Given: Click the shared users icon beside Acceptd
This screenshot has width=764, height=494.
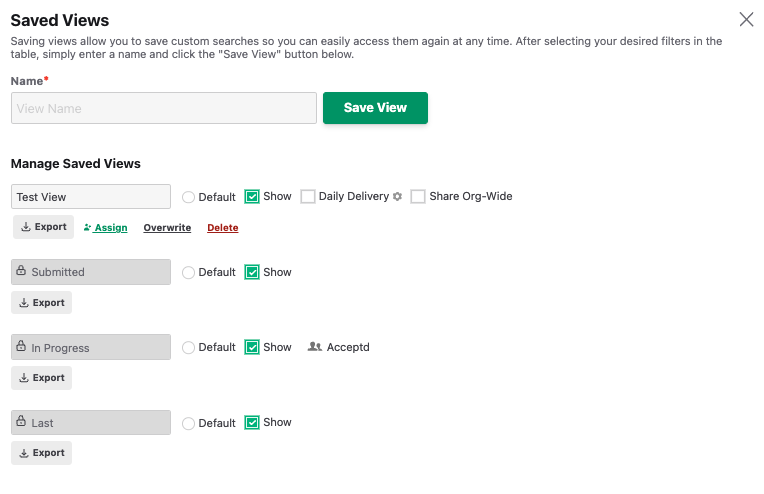Looking at the screenshot, I should [315, 347].
